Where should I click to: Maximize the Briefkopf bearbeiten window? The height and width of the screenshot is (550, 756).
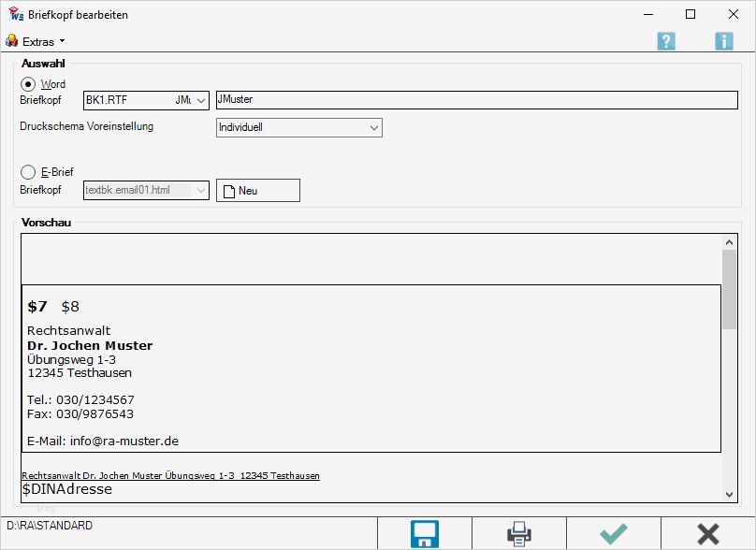(691, 14)
